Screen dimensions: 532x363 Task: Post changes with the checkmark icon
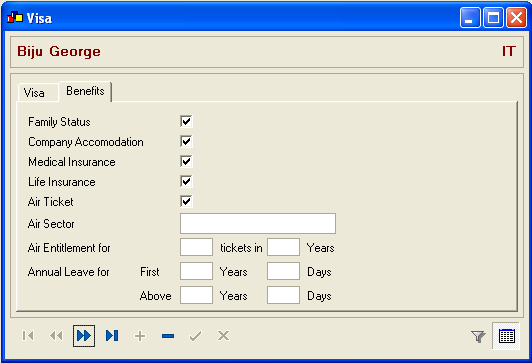(x=196, y=336)
